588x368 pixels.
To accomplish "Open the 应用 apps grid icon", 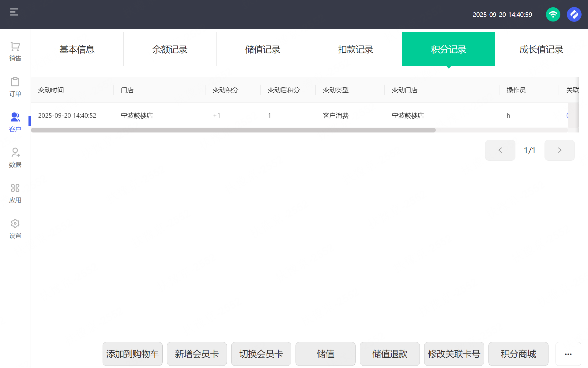I will click(15, 188).
